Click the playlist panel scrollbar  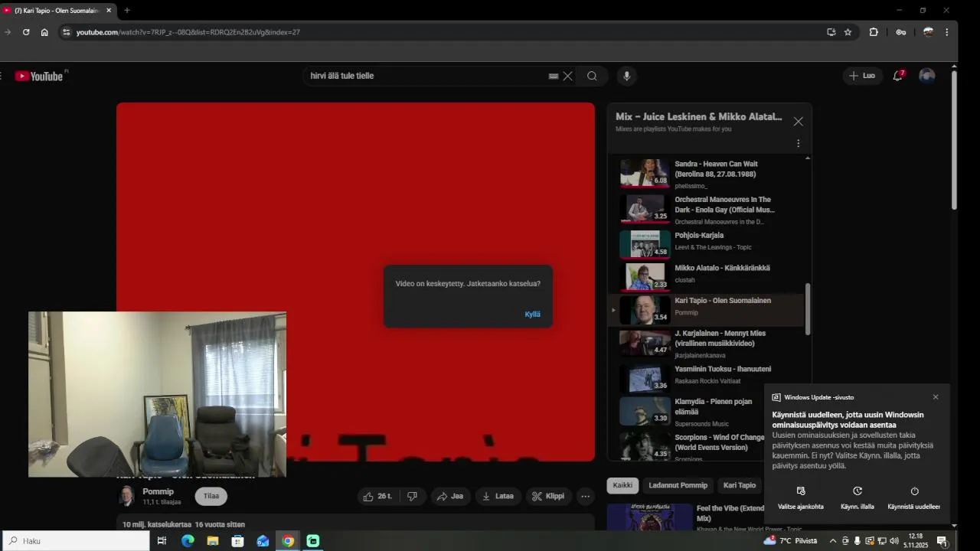click(x=808, y=308)
